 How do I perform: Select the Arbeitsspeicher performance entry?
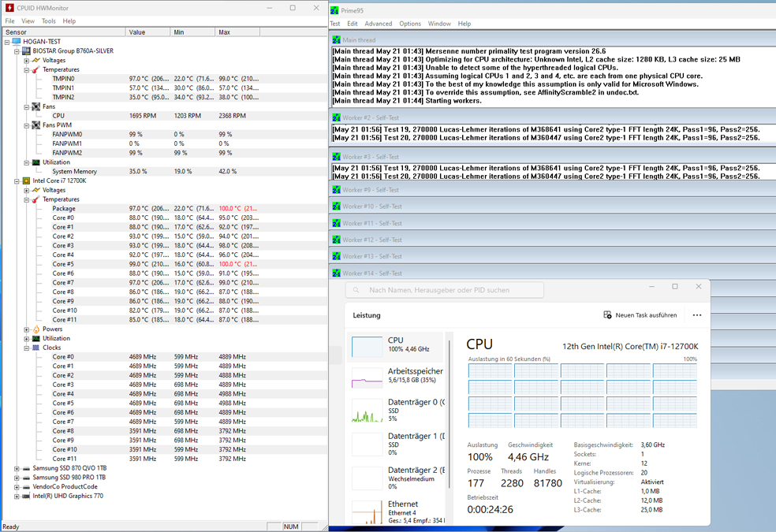coord(397,378)
